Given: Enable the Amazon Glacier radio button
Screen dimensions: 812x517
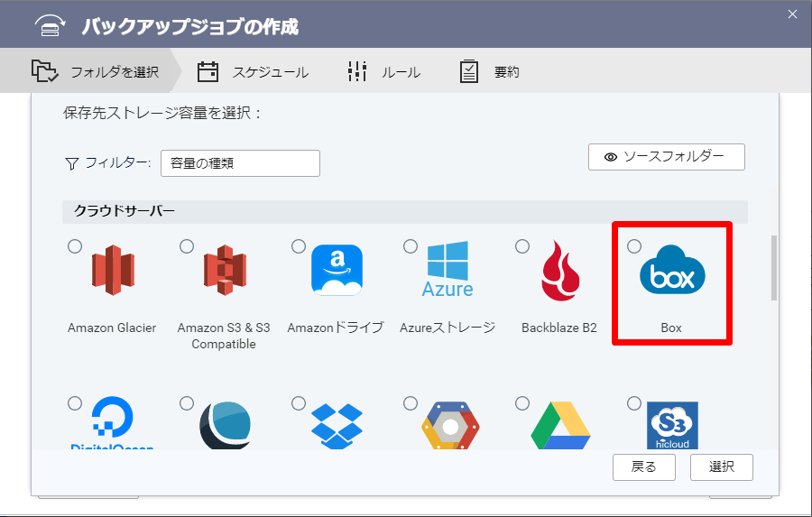Looking at the screenshot, I should [75, 246].
